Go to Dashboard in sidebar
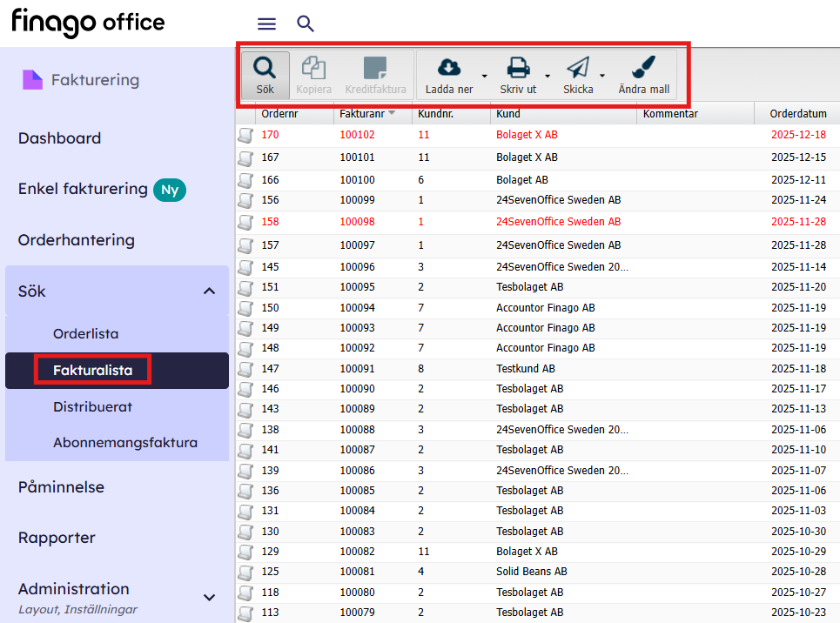The height and width of the screenshot is (623, 840). tap(59, 138)
